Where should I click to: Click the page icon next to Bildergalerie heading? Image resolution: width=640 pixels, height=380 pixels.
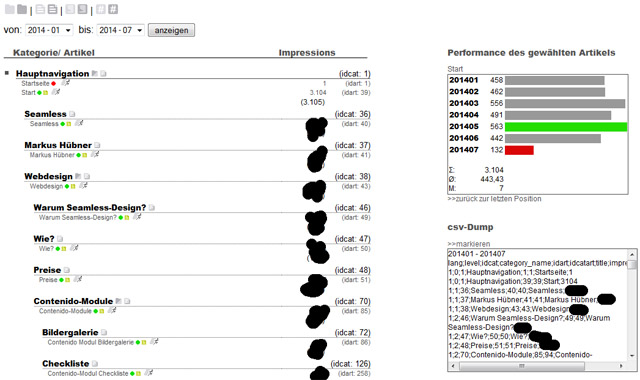pos(104,332)
